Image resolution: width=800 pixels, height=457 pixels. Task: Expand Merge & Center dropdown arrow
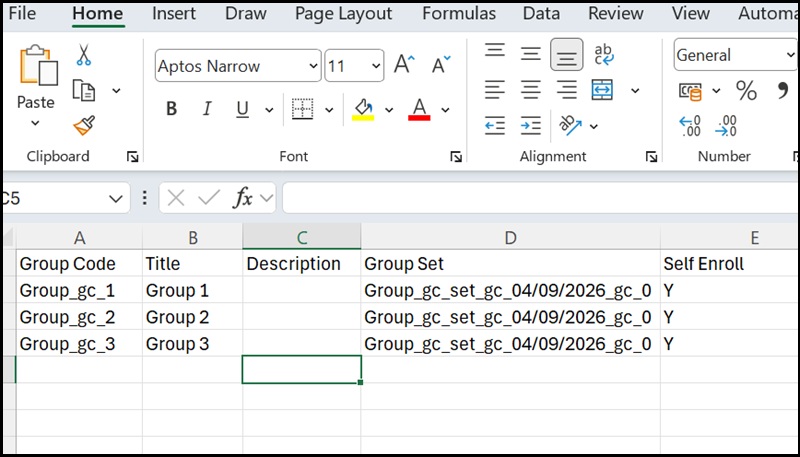pos(635,91)
